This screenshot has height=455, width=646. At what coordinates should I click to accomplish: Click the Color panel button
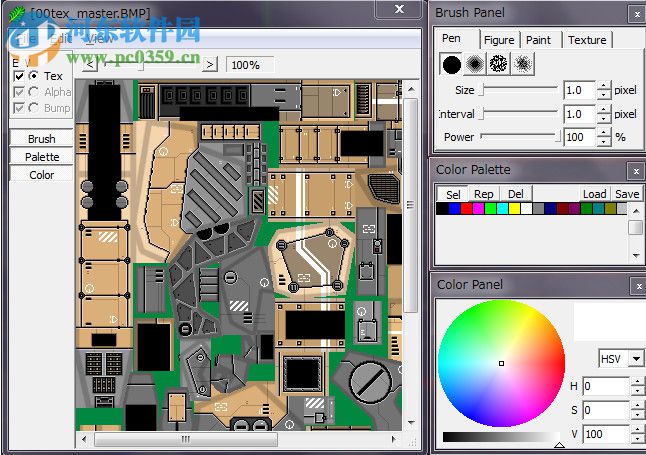point(41,175)
